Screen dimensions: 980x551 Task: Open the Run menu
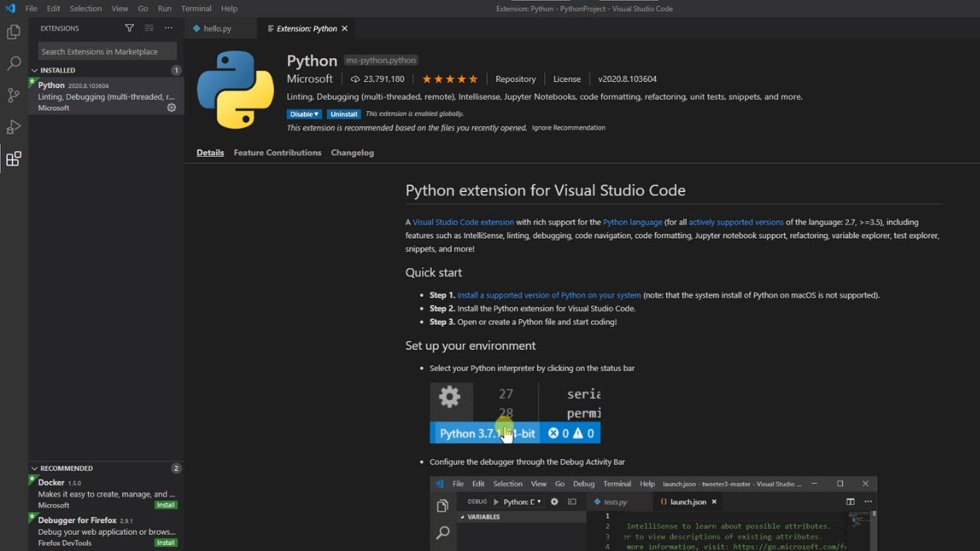pyautogui.click(x=165, y=8)
